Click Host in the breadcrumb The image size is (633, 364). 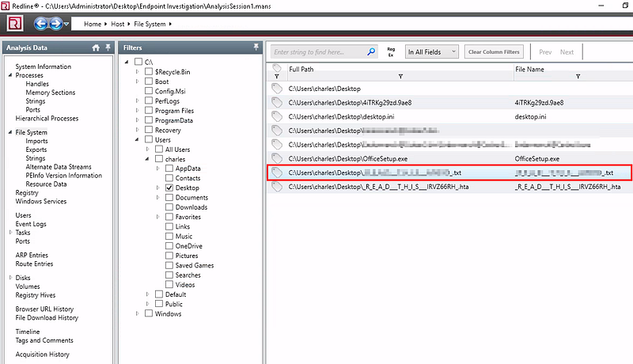(117, 24)
